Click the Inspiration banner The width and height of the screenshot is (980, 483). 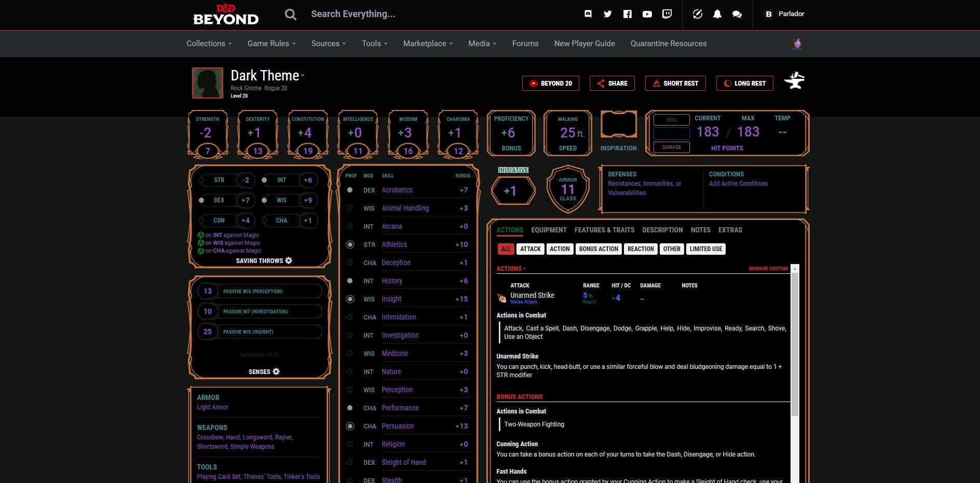coord(618,124)
